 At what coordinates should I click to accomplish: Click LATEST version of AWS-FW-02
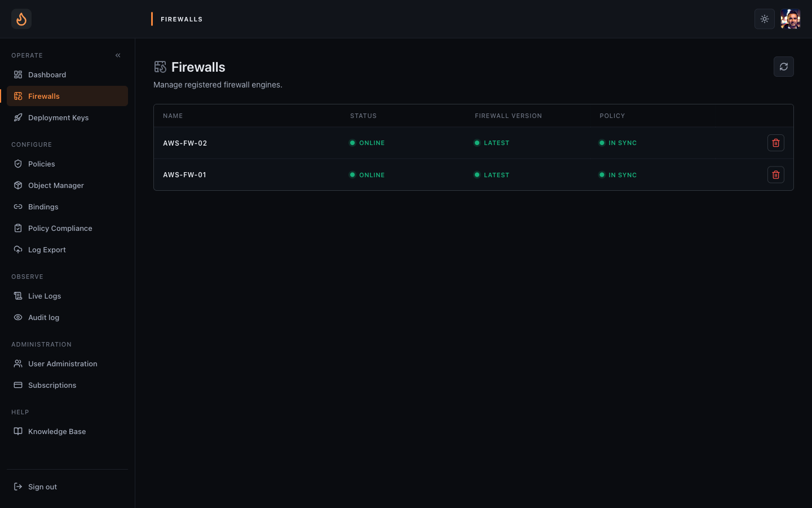click(492, 143)
